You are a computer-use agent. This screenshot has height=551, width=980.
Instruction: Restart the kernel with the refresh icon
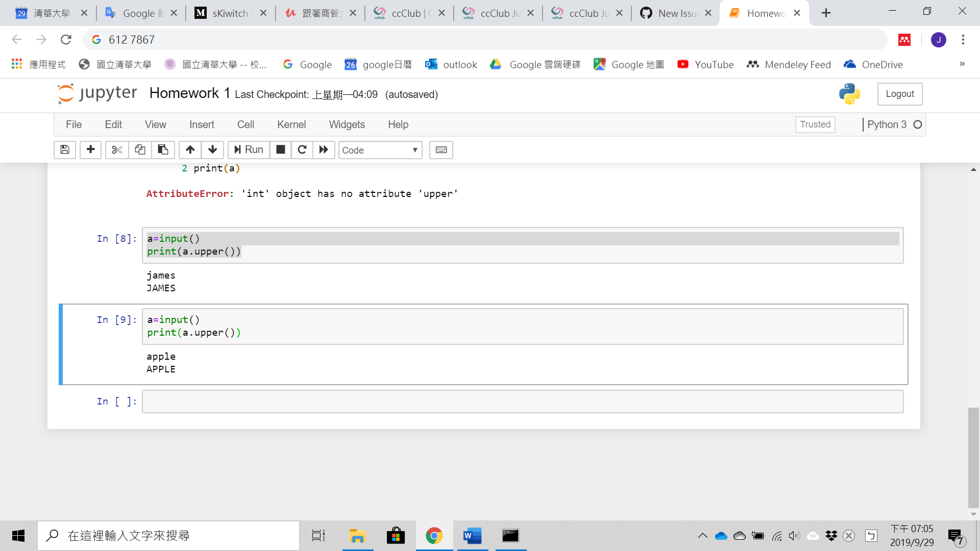[x=302, y=149]
